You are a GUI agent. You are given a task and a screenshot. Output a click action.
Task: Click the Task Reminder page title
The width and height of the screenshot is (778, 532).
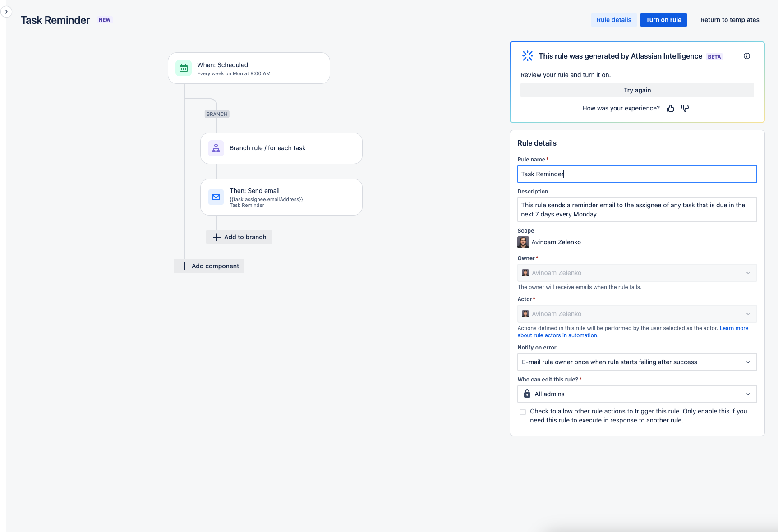pos(55,20)
